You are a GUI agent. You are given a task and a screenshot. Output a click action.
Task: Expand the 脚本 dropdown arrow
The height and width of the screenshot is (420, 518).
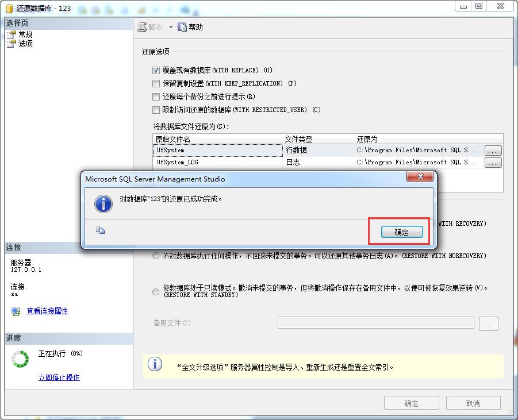(171, 27)
